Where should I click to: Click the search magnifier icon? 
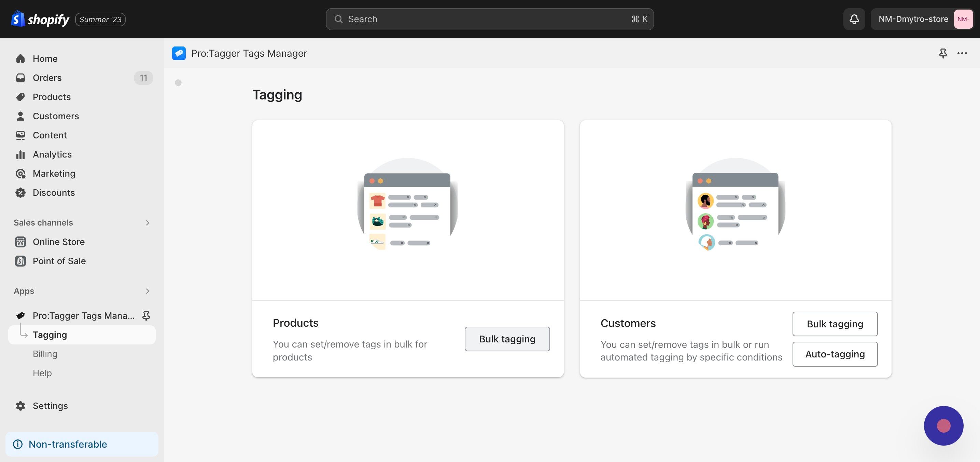coord(338,19)
